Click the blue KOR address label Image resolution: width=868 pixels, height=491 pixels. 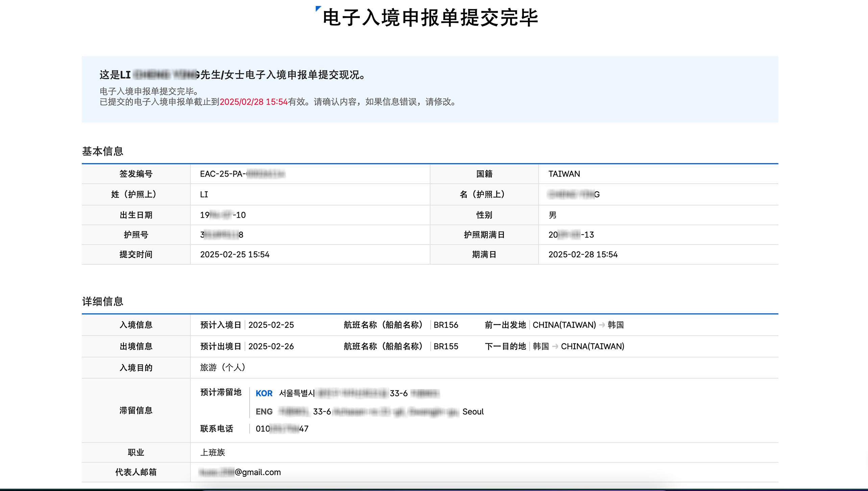[x=264, y=393]
